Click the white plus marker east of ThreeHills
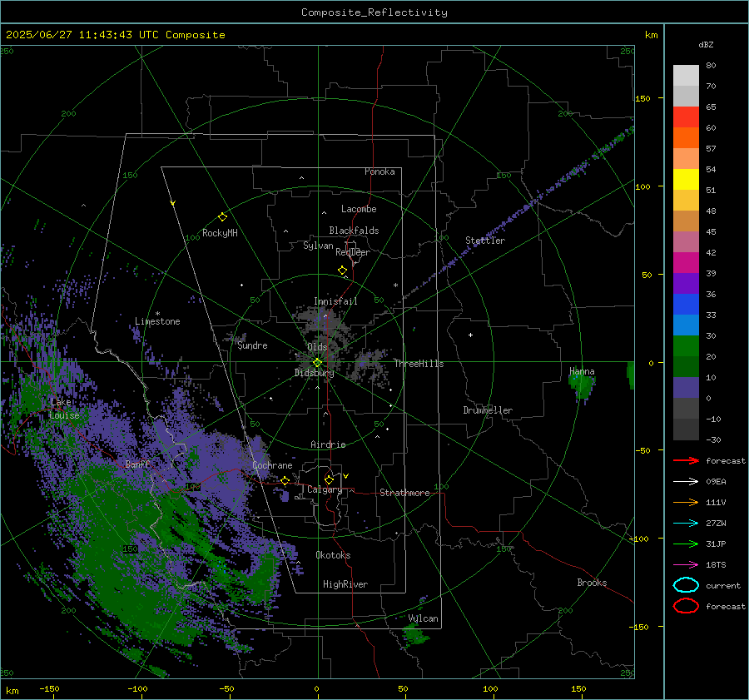The width and height of the screenshot is (749, 700). [470, 335]
